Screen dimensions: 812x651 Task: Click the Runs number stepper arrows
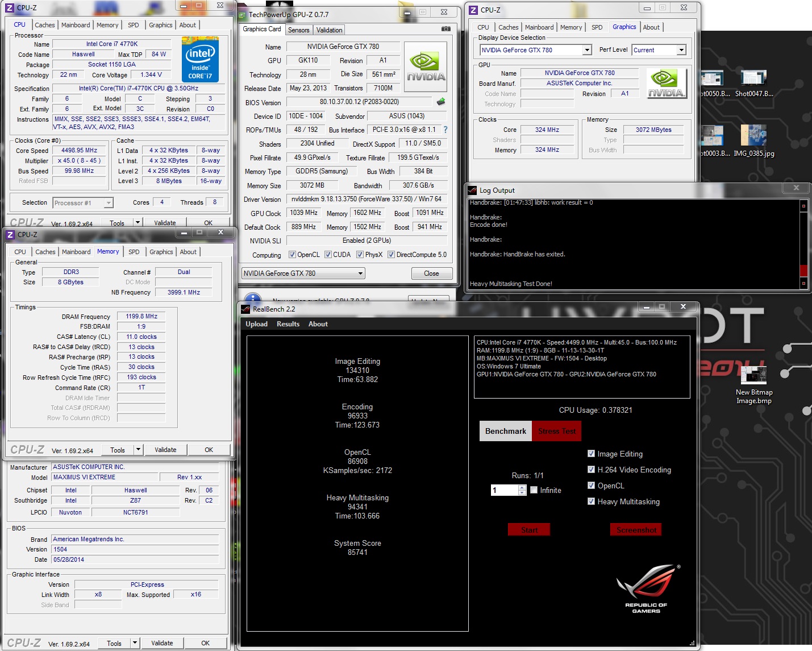[x=522, y=490]
